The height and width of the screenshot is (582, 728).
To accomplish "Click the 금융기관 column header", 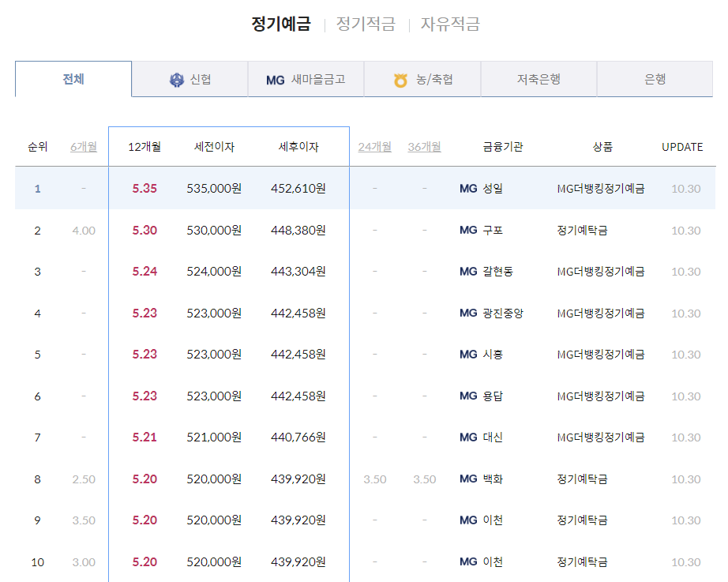I will coord(503,147).
